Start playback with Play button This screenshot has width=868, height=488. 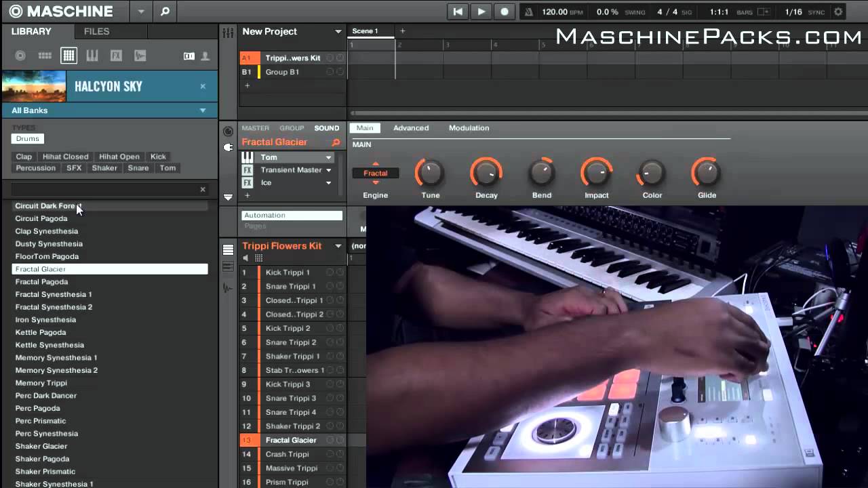click(x=481, y=12)
